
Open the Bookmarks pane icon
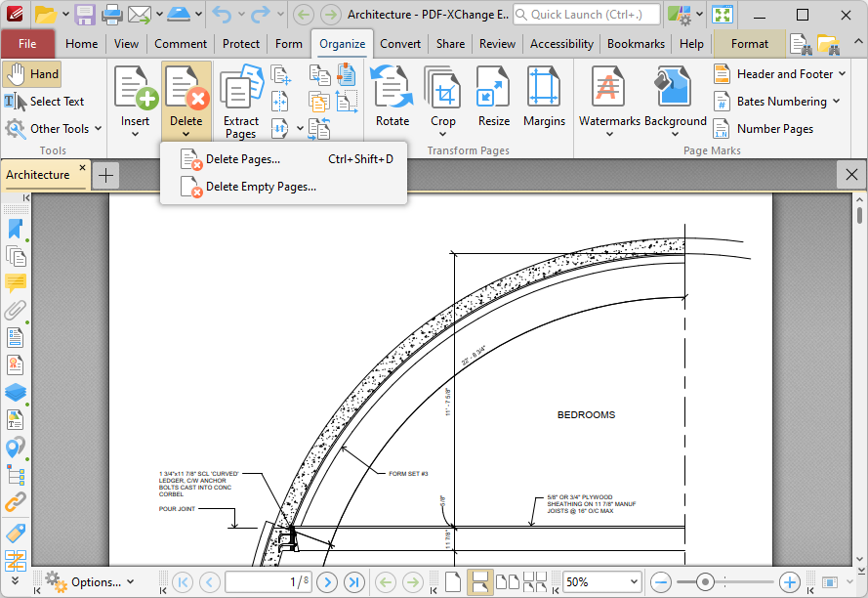(x=16, y=230)
